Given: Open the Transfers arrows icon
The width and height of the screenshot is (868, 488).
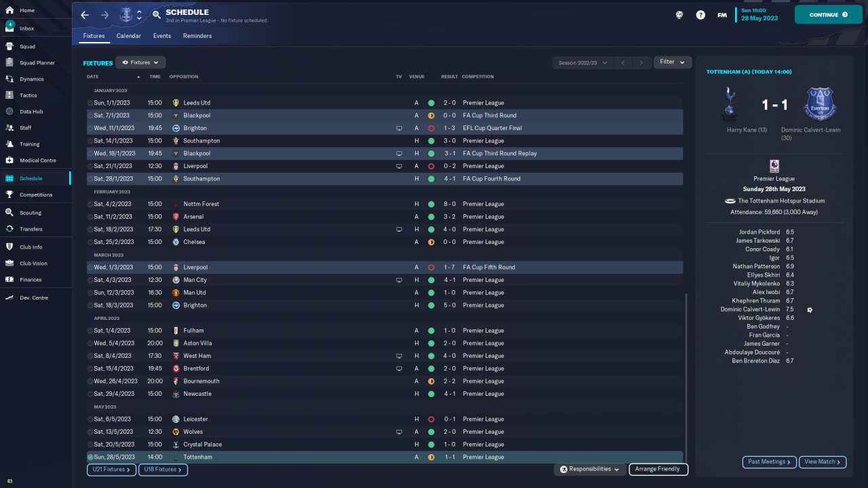Looking at the screenshot, I should coord(9,229).
